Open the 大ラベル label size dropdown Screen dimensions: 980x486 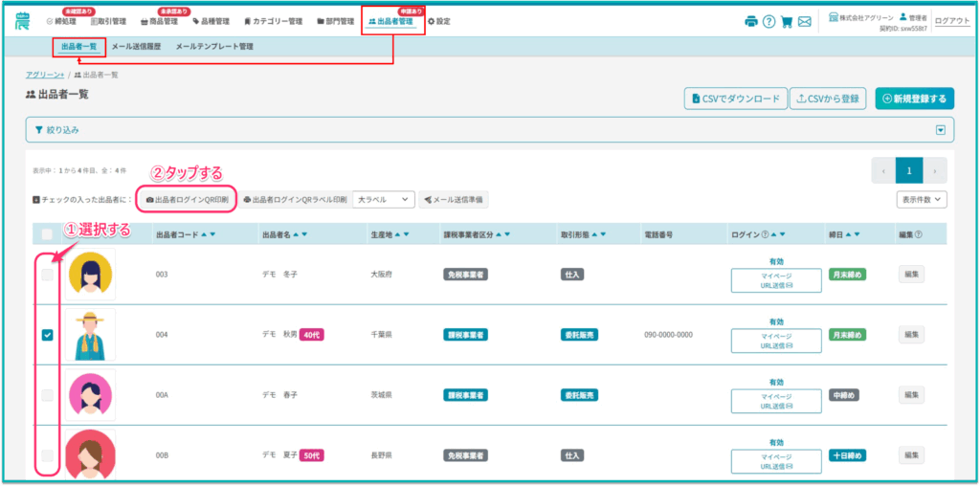384,199
